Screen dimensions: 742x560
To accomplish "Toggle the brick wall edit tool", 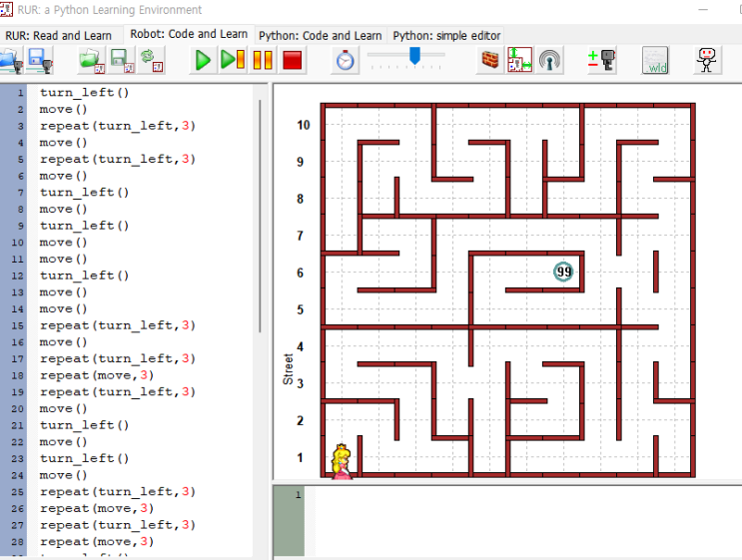I will pyautogui.click(x=490, y=61).
